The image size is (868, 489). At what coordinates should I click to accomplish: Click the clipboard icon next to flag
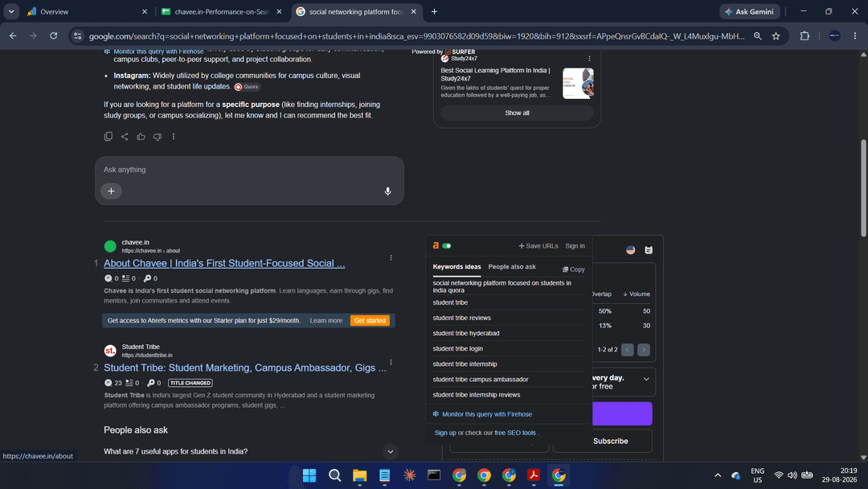(649, 250)
